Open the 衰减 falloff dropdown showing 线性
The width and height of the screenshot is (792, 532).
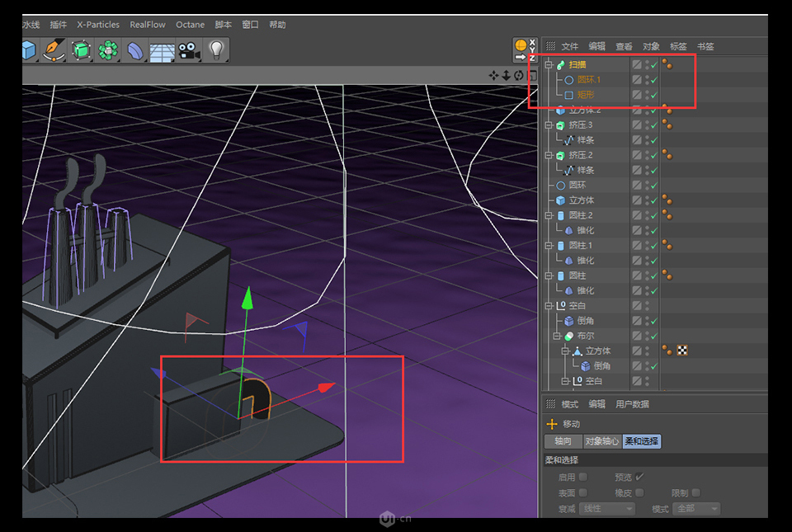[607, 509]
